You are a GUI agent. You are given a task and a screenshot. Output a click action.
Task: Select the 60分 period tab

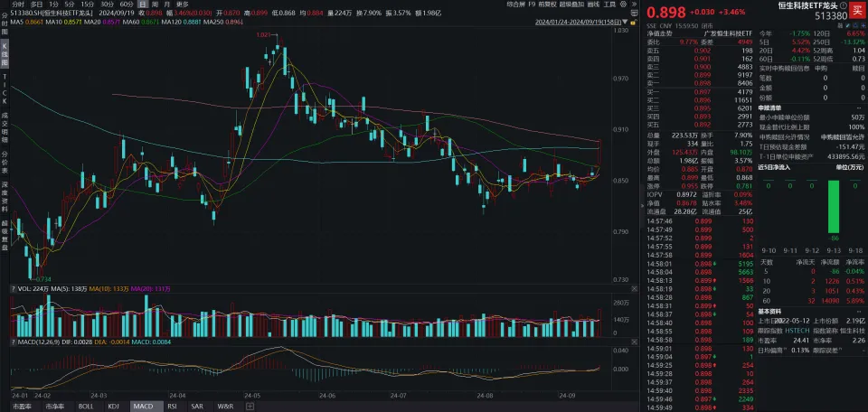pyautogui.click(x=126, y=5)
